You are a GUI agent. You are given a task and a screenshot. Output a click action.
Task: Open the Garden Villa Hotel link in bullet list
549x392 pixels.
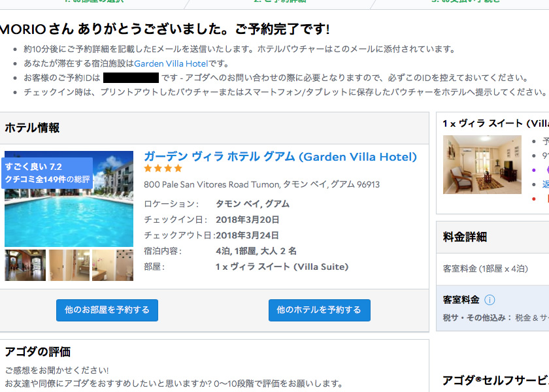[171, 64]
